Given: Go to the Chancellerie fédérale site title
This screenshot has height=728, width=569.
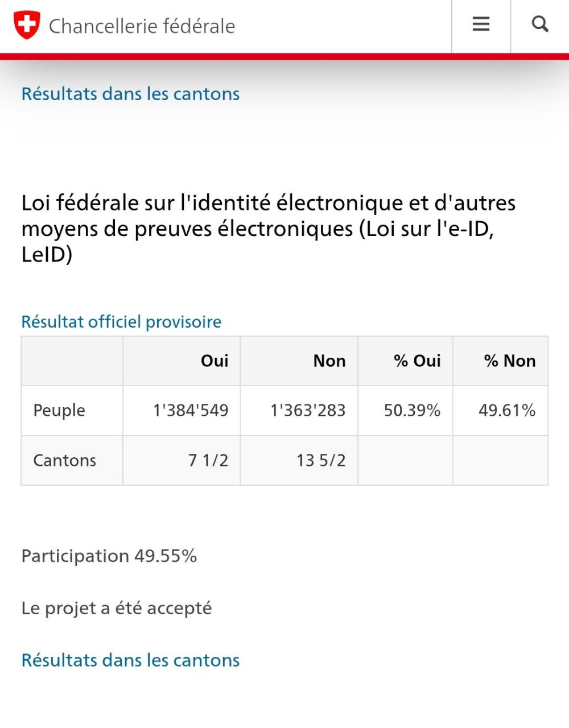Looking at the screenshot, I should 142,26.
